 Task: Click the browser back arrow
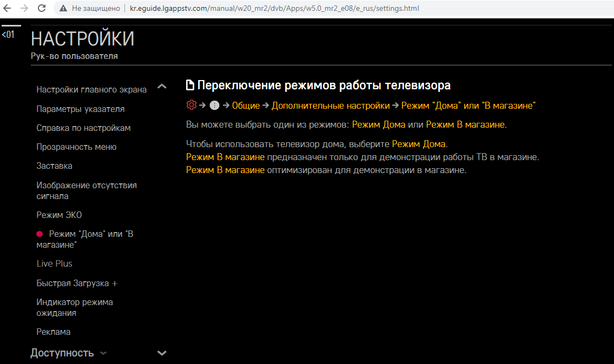7,9
